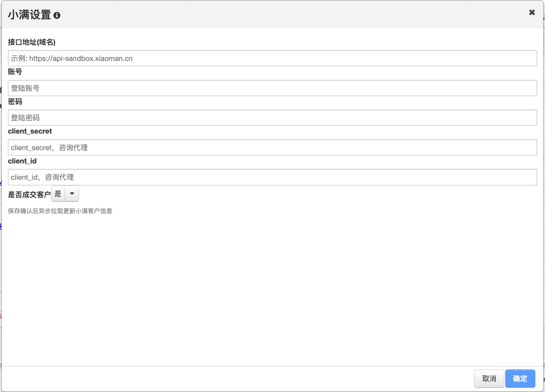Click the 小满设置 dialog title
Viewport: 545px width, 392px height.
tap(29, 15)
